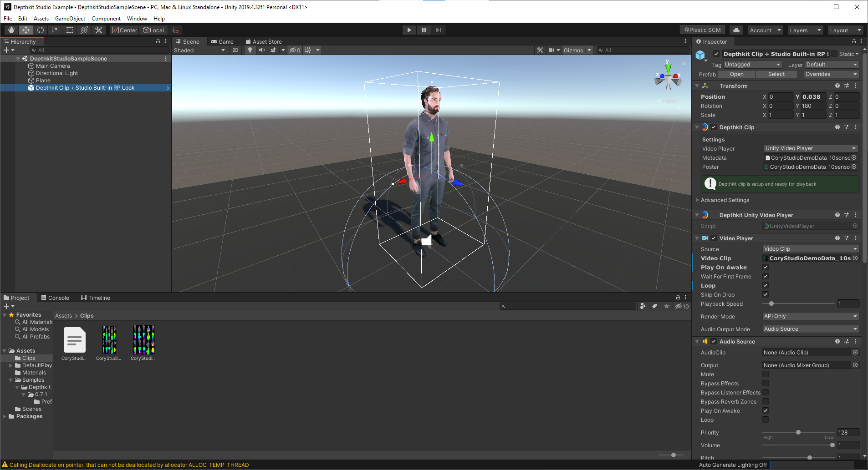
Task: Open Transform component help icon
Action: [837, 86]
